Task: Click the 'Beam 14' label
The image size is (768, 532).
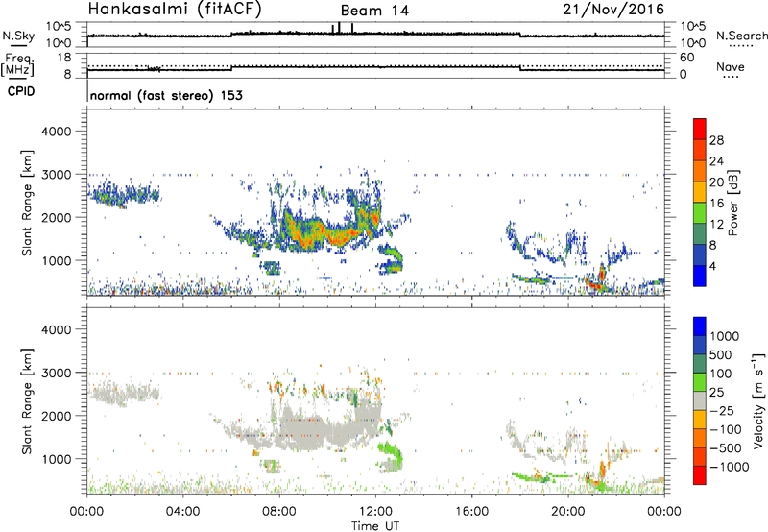Action: click(374, 11)
